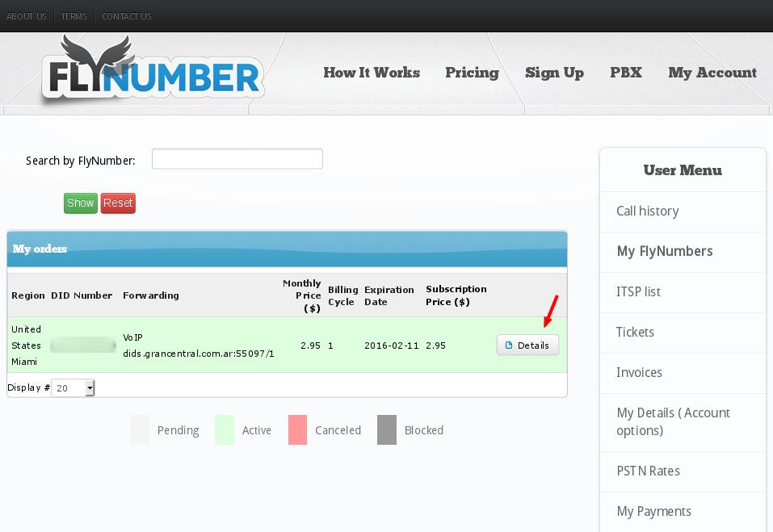Open Call history in User Menu
773x532 pixels.
647,211
